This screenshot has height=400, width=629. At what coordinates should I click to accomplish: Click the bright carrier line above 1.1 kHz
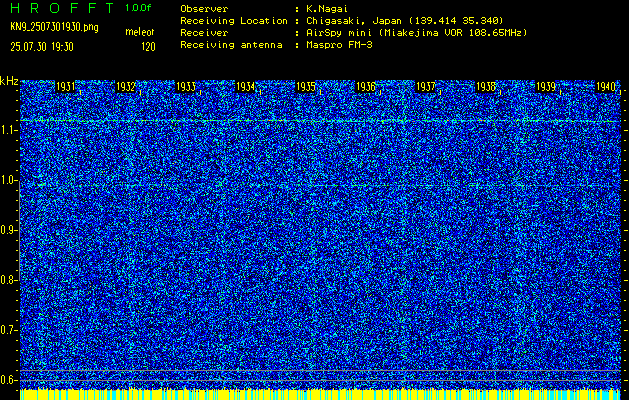[x=320, y=120]
